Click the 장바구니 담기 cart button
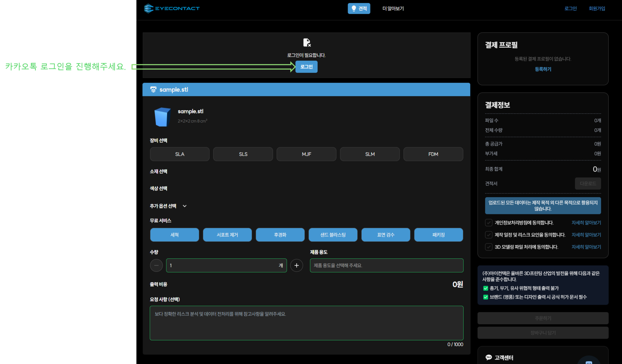This screenshot has height=364, width=622. pos(543,333)
